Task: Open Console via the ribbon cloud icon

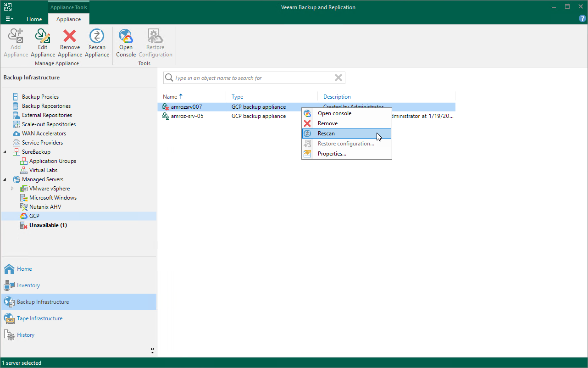Action: (126, 36)
